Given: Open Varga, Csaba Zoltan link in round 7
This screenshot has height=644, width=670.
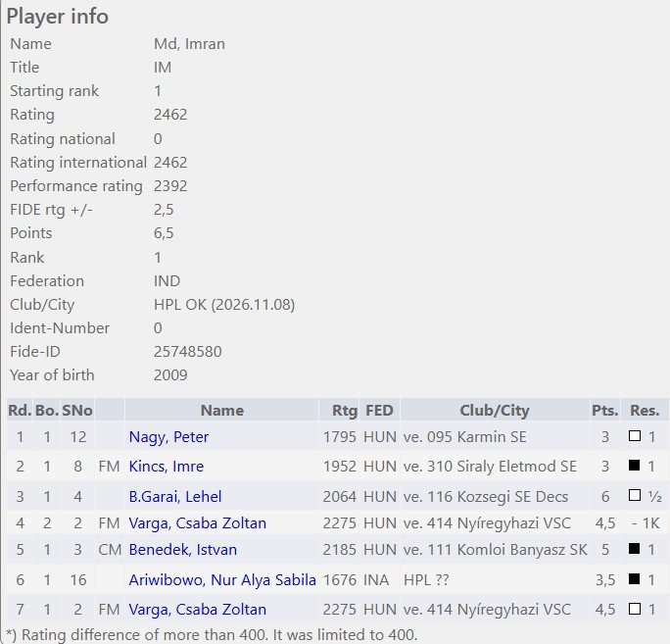Looking at the screenshot, I should point(198,609).
